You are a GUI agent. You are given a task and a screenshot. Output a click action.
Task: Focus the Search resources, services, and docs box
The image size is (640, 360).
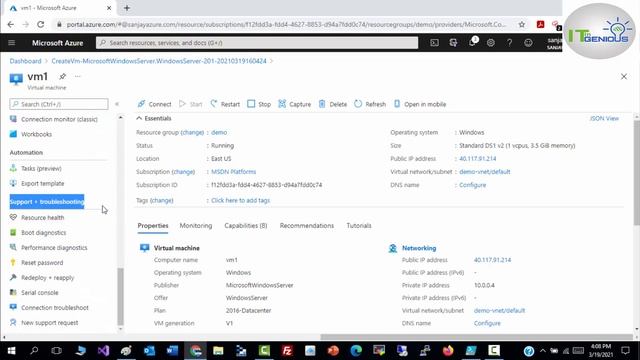(x=257, y=43)
